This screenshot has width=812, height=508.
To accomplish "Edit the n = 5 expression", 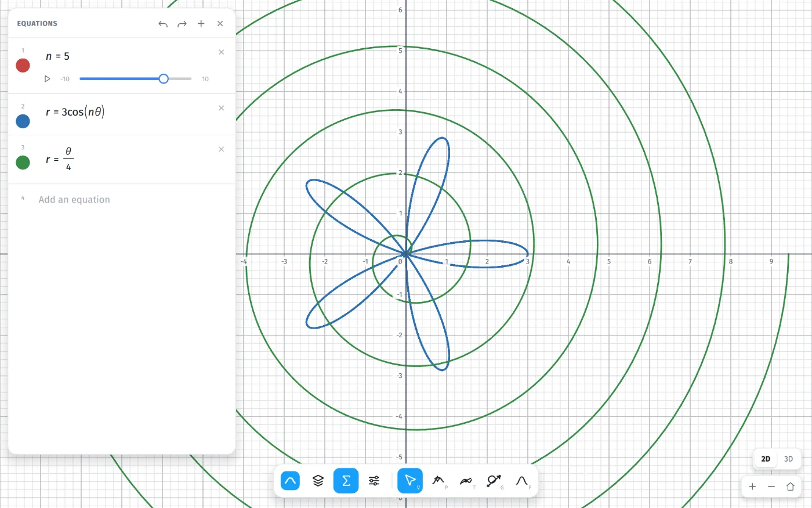I will 57,56.
